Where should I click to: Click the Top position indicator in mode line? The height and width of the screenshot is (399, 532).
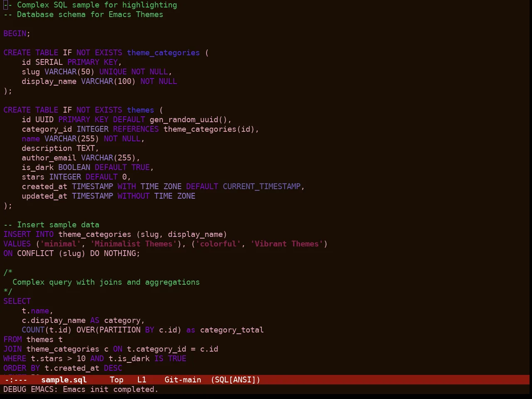116,379
